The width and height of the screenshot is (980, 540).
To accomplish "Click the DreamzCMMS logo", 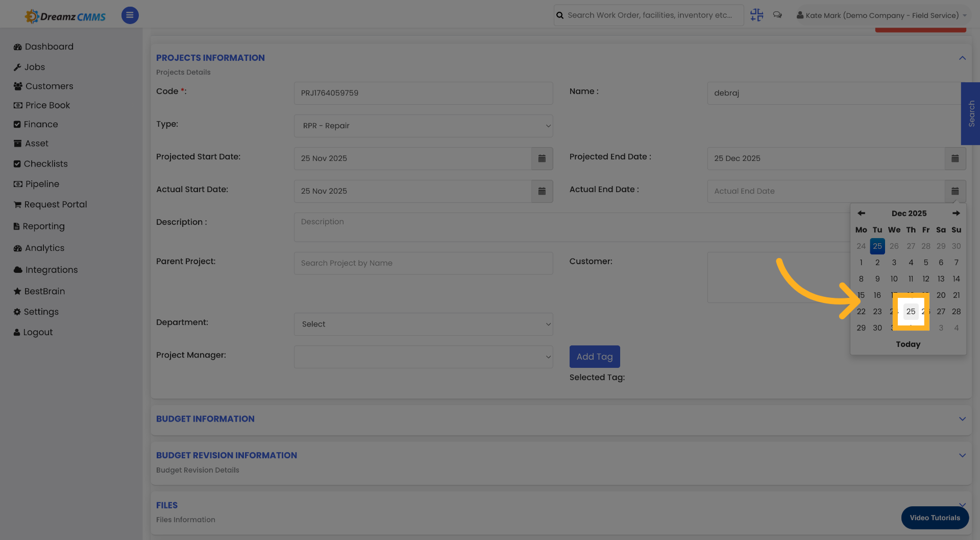I will [x=65, y=16].
